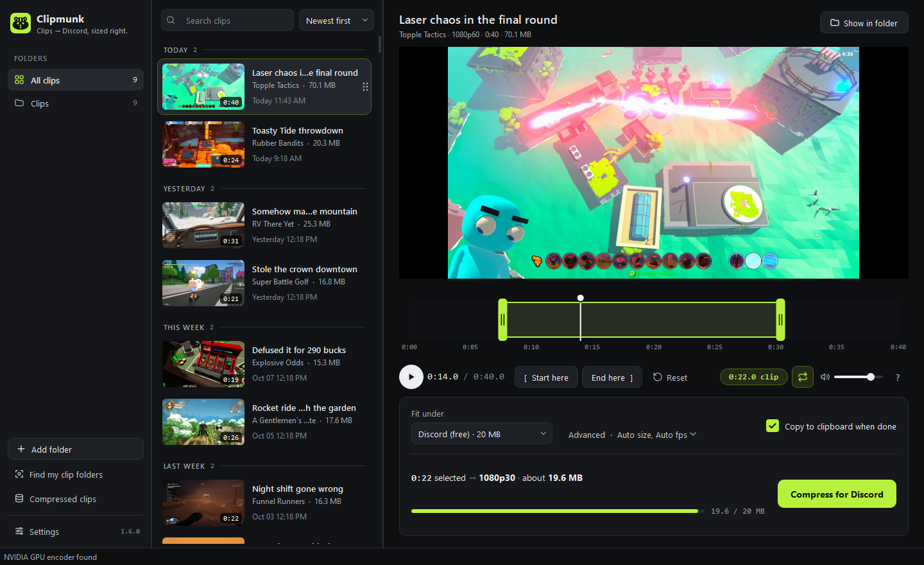Adjust the volume slider
924x565 pixels.
point(859,377)
